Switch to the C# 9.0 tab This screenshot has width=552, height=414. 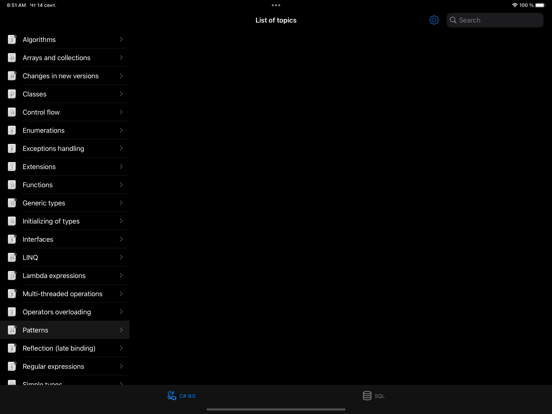pos(181,396)
